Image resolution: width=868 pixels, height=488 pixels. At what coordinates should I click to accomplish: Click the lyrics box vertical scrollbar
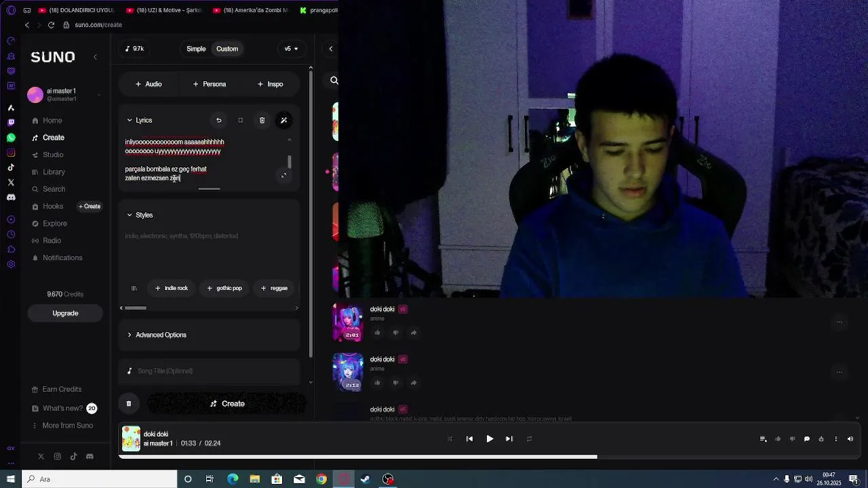click(290, 163)
